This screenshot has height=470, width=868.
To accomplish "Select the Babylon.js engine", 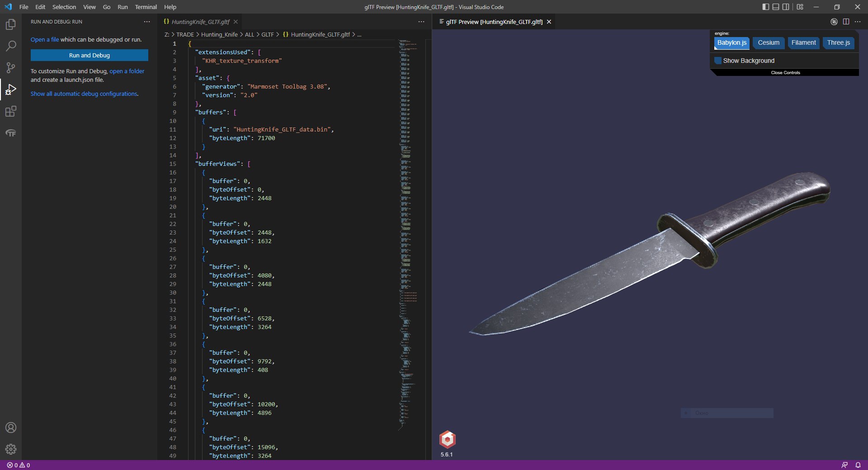I will point(732,43).
